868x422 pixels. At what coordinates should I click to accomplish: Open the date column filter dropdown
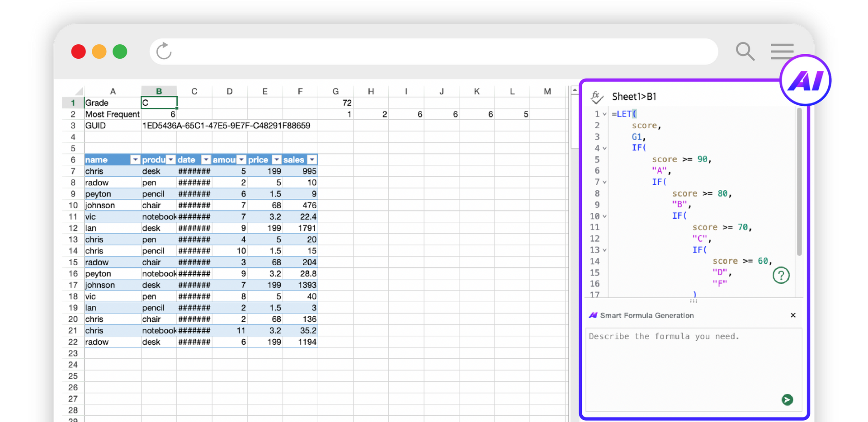pos(206,160)
